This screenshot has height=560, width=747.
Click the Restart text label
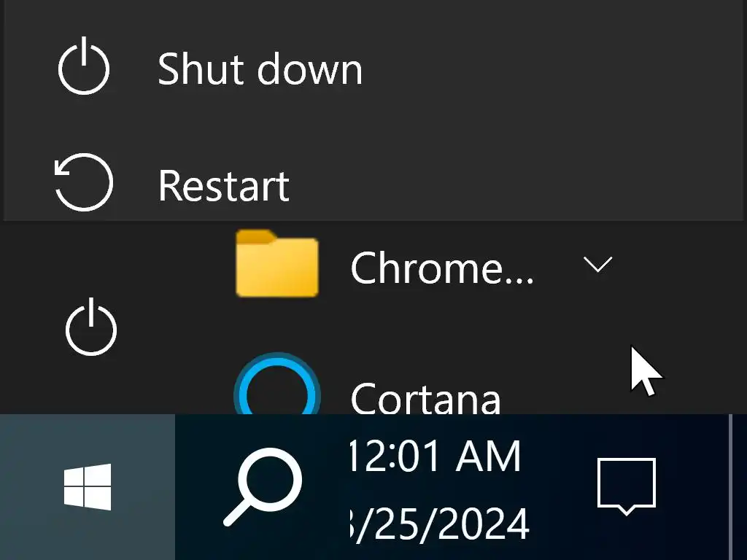click(223, 185)
